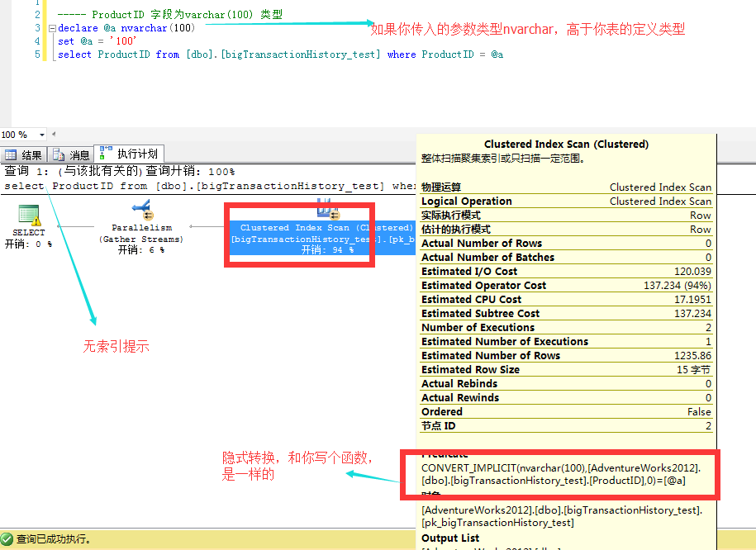Select the Clustered Index Scan operator icon
Screen dimensions: 756x550
328,209
